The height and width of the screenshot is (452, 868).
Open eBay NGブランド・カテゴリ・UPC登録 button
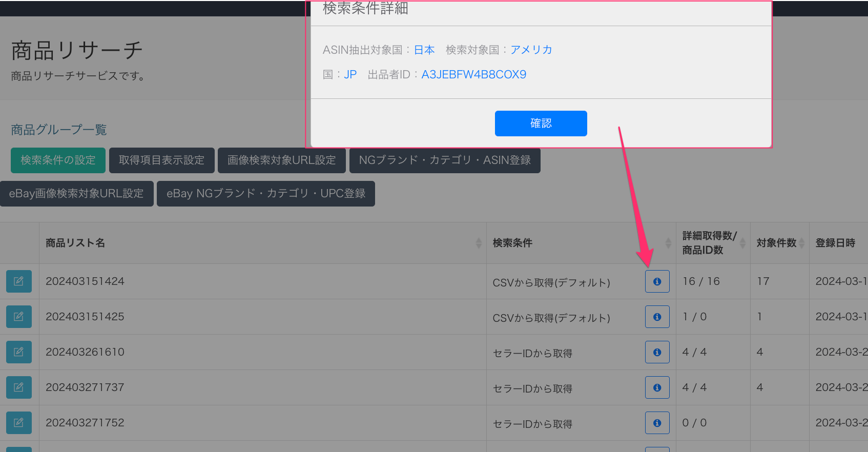[x=266, y=194]
